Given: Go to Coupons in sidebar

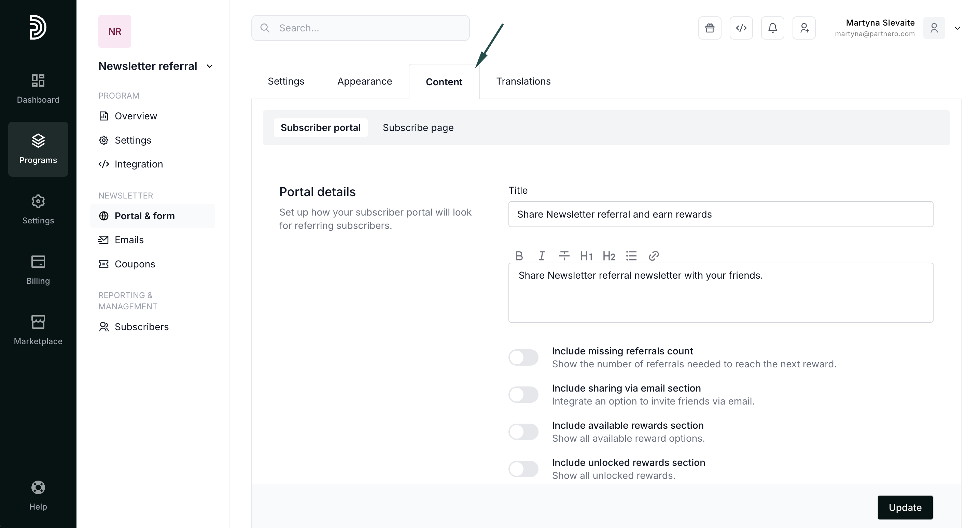Looking at the screenshot, I should [135, 264].
